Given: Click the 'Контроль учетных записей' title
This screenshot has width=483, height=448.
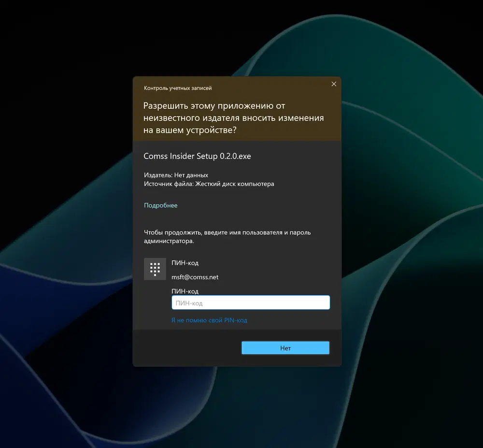Looking at the screenshot, I should 178,88.
